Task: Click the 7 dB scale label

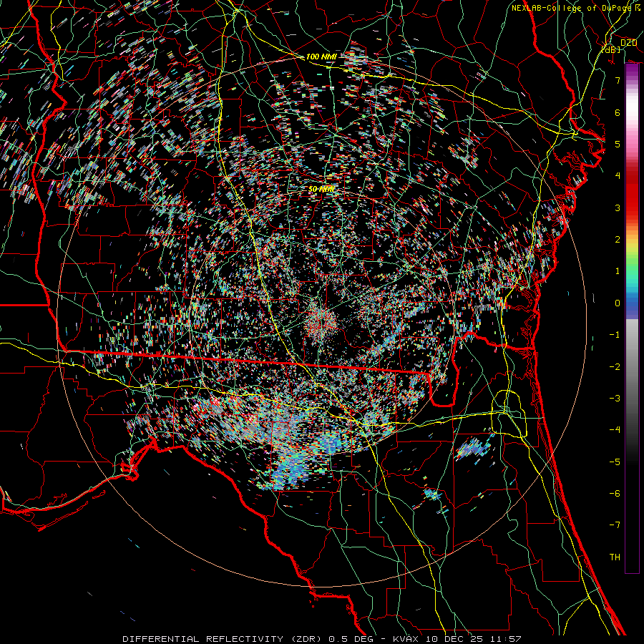Action: pos(618,80)
